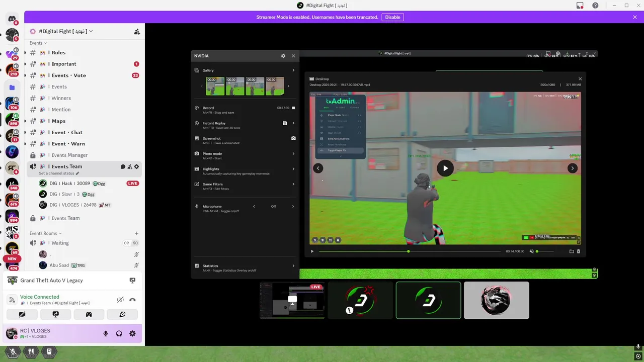The image size is (644, 362).
Task: Switch NVIDIA microphone mode with right arrow
Action: click(x=293, y=206)
